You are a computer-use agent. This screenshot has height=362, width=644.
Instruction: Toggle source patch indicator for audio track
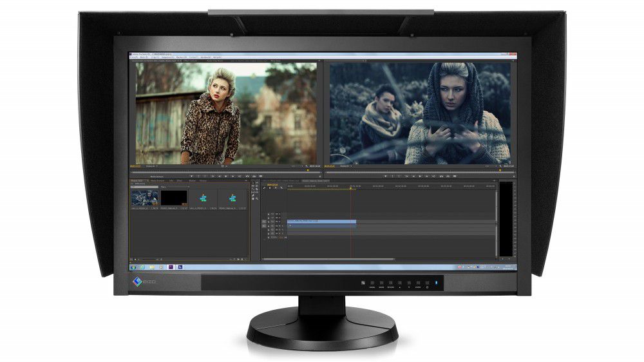pyautogui.click(x=264, y=226)
